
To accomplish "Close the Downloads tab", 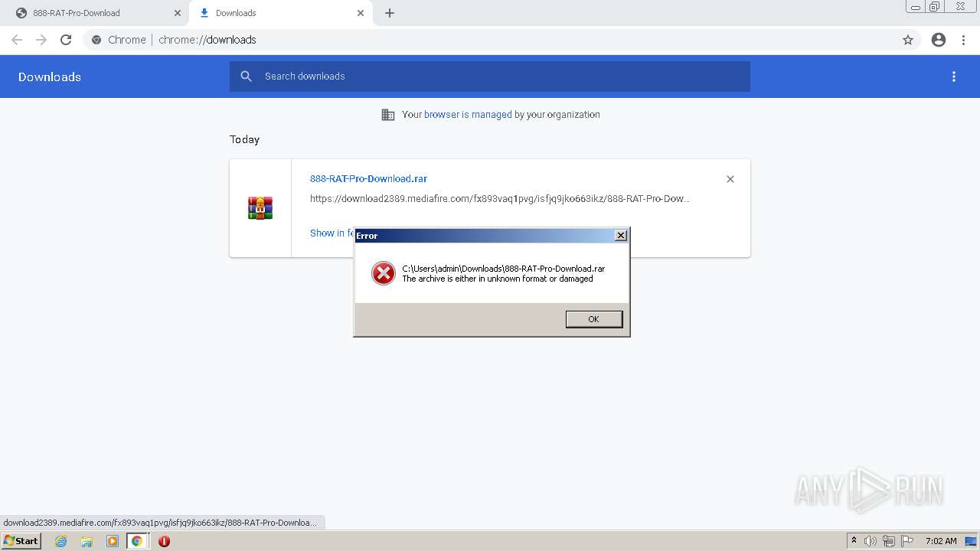I will click(x=361, y=13).
